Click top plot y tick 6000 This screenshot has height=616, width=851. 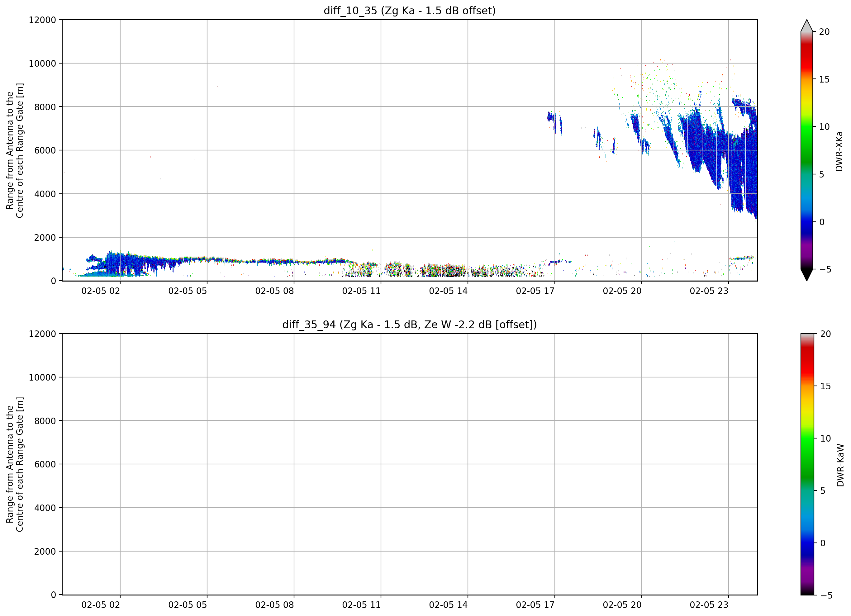(x=45, y=150)
